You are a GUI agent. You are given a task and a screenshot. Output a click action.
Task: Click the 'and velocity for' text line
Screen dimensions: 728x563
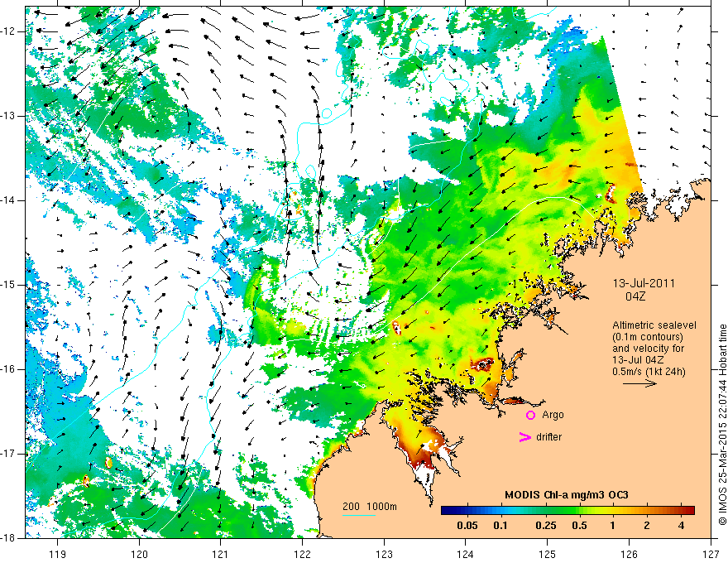pos(649,349)
